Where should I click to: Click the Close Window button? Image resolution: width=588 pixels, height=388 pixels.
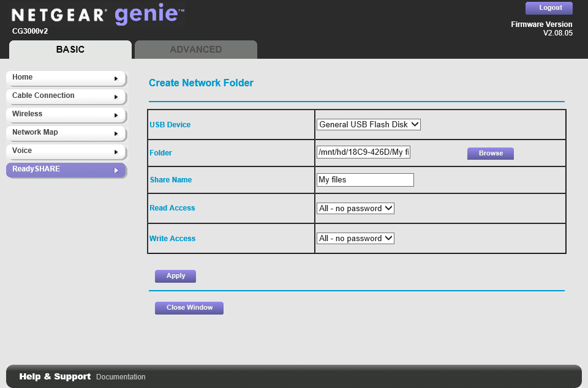pyautogui.click(x=189, y=308)
